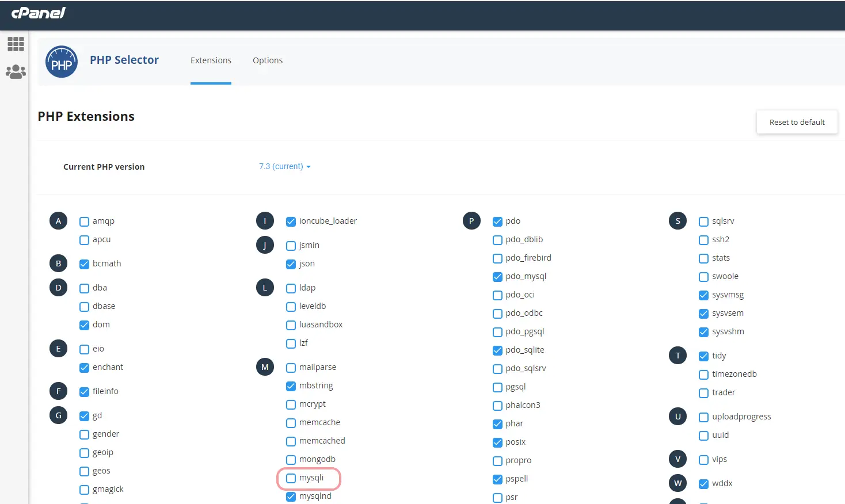
Task: Enable the mysqli extension checkbox
Action: pos(291,478)
